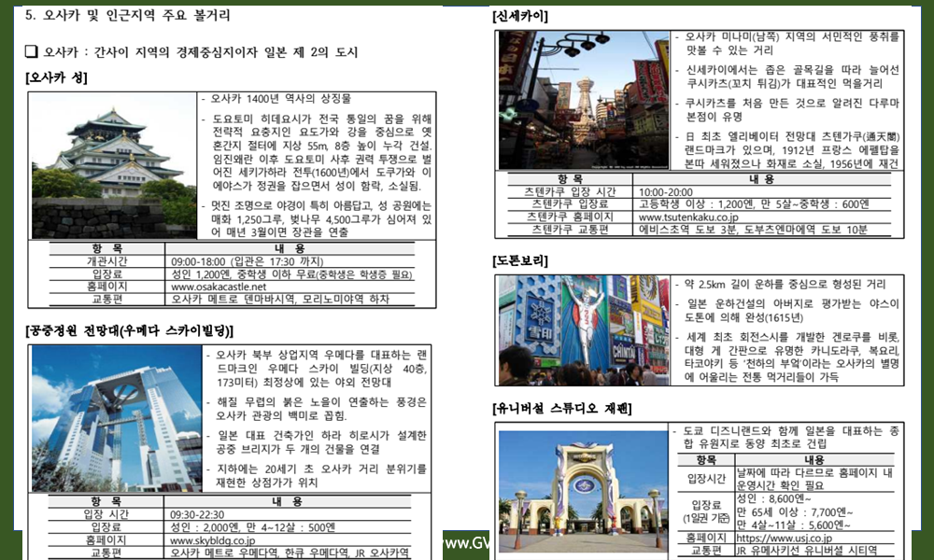Image resolution: width=934 pixels, height=560 pixels.
Task: Click '날짜에 따라 다르므로 홈페이지 내 운영시간 확인 필요'
Action: click(814, 479)
